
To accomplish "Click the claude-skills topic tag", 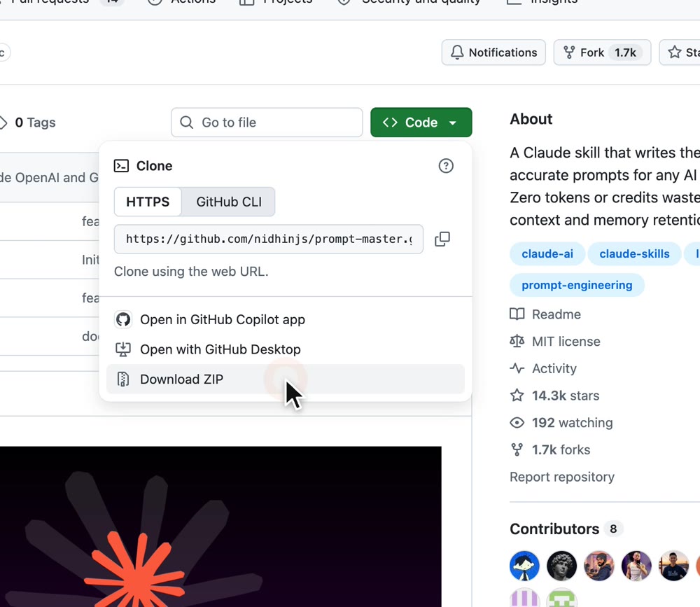I will pyautogui.click(x=634, y=253).
